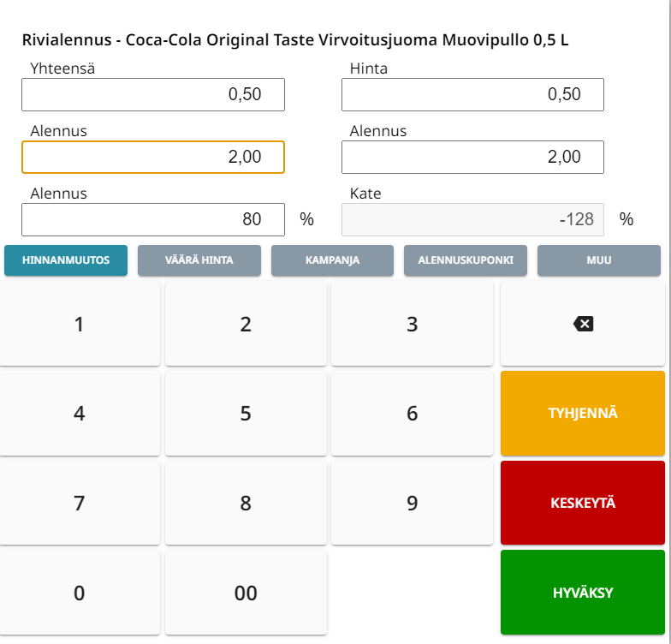The width and height of the screenshot is (671, 644).
Task: Tap the keypad digit 7
Action: point(80,503)
